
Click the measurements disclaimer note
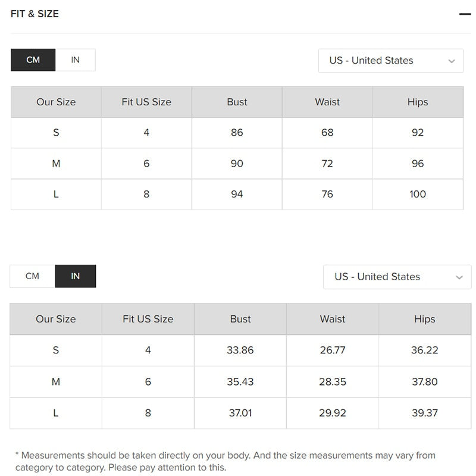[225, 461]
